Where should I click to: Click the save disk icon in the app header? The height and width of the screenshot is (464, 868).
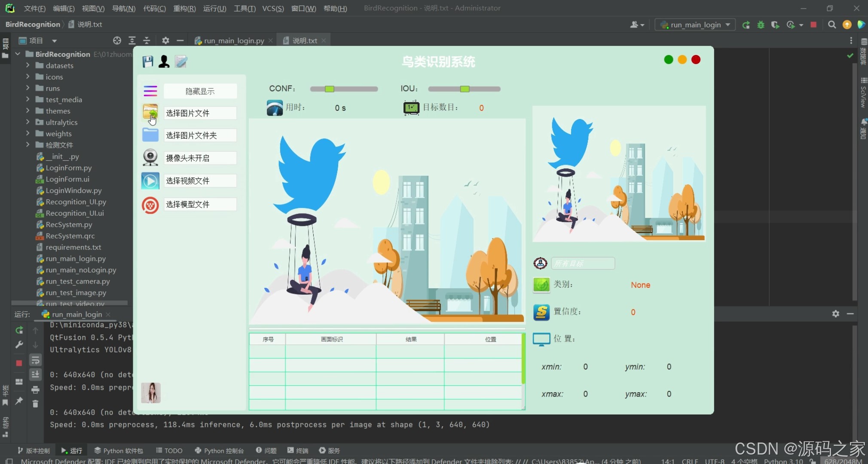pos(148,61)
